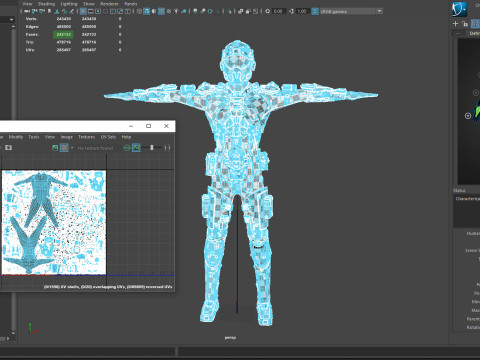Open UV Editor Textures menu
The image size is (480, 360).
coord(86,137)
